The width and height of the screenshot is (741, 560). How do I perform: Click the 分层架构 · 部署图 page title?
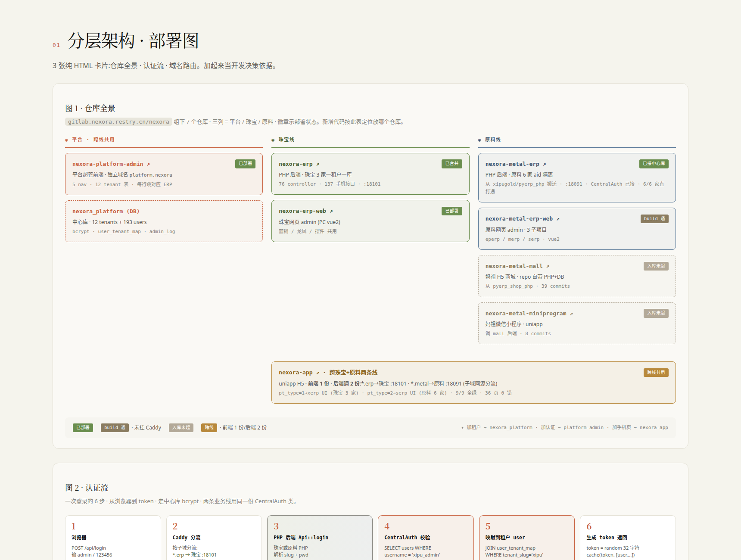(x=133, y=41)
